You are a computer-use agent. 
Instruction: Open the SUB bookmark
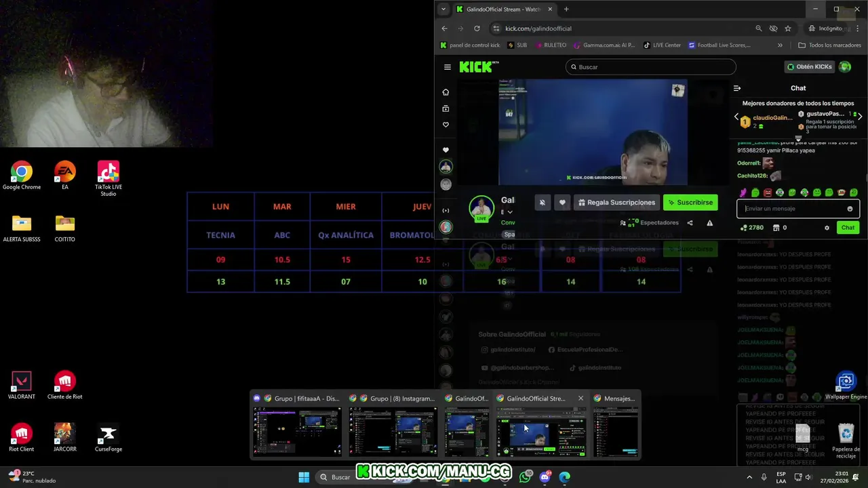click(x=517, y=45)
